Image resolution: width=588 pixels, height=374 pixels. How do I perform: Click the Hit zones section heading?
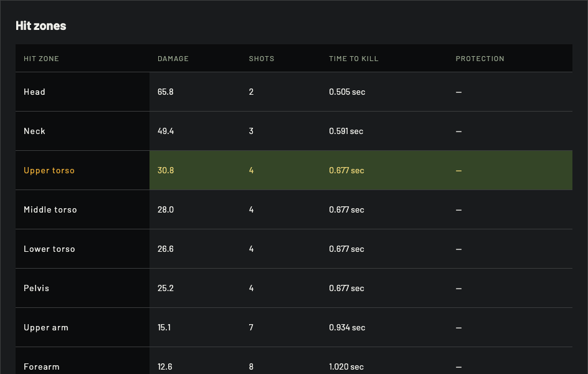pyautogui.click(x=41, y=26)
